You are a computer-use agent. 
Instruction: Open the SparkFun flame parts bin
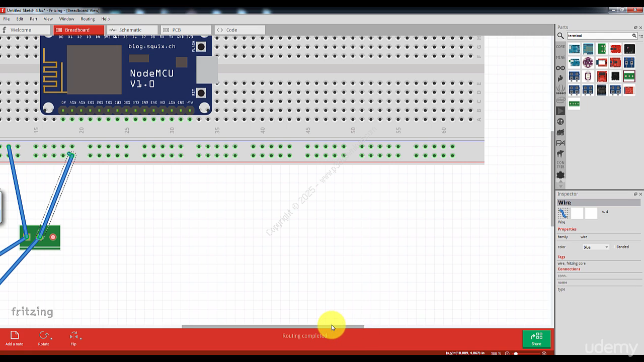click(x=560, y=78)
